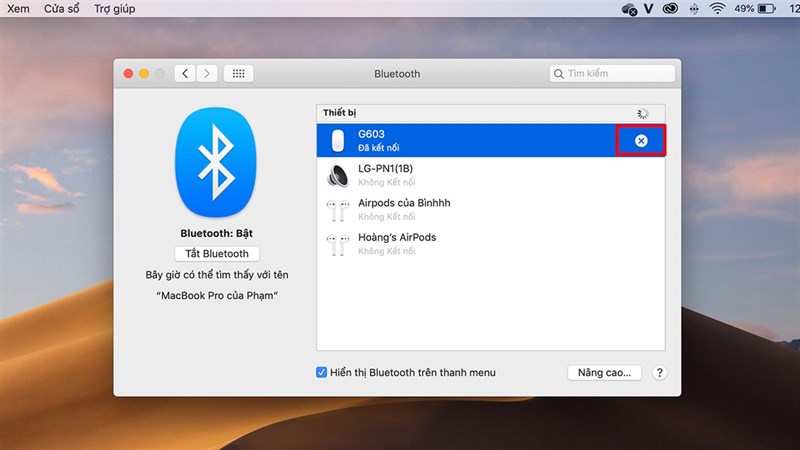Click the Airpods của Bìnhhh earbuds icon
Image resolution: width=800 pixels, height=450 pixels.
(337, 210)
